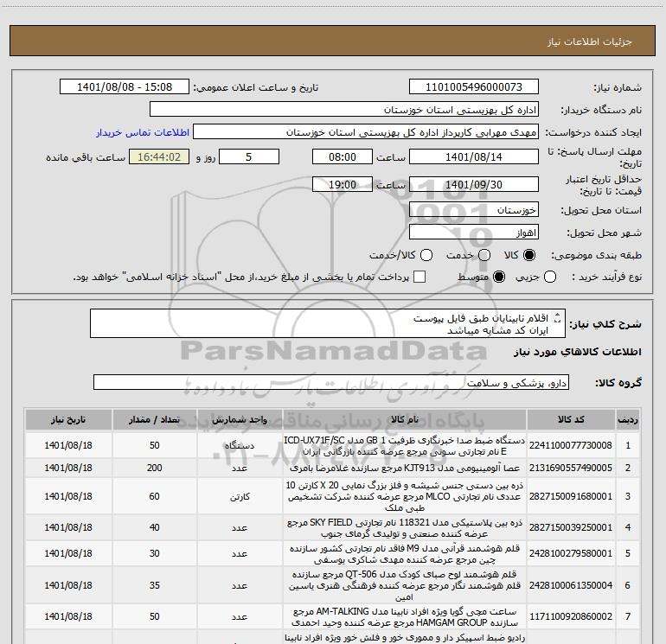
Task: Click the QT-506 smart pen item name
Action: click(405, 585)
